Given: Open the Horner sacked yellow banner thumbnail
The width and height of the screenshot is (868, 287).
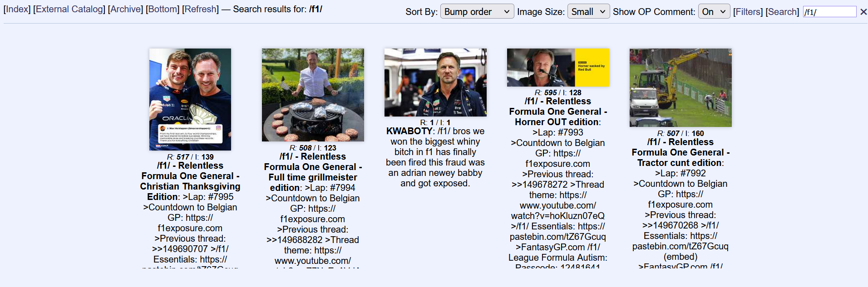Looking at the screenshot, I should tap(558, 68).
